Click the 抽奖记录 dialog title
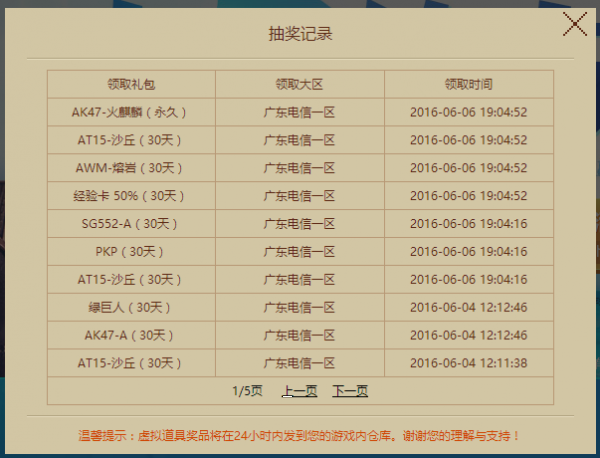600x458 pixels. click(300, 34)
